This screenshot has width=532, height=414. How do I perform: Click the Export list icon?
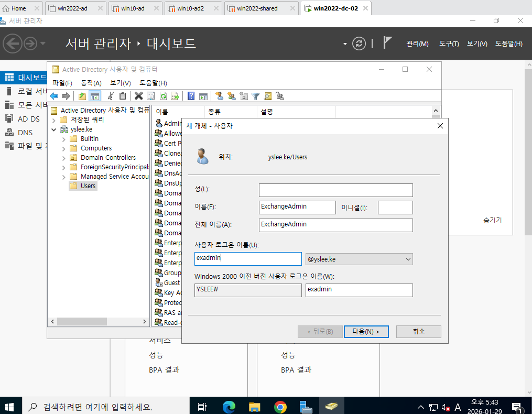point(175,96)
